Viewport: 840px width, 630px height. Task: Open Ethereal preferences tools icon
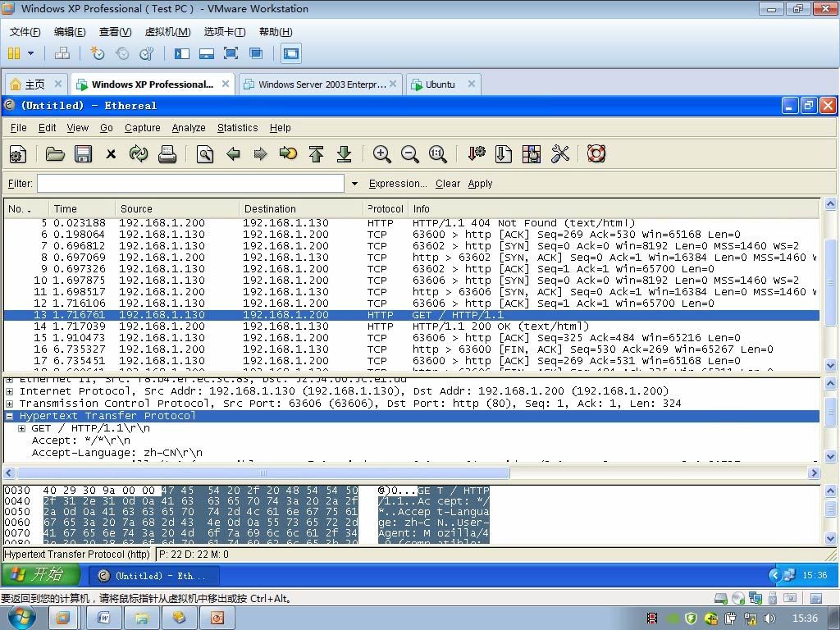pos(559,154)
